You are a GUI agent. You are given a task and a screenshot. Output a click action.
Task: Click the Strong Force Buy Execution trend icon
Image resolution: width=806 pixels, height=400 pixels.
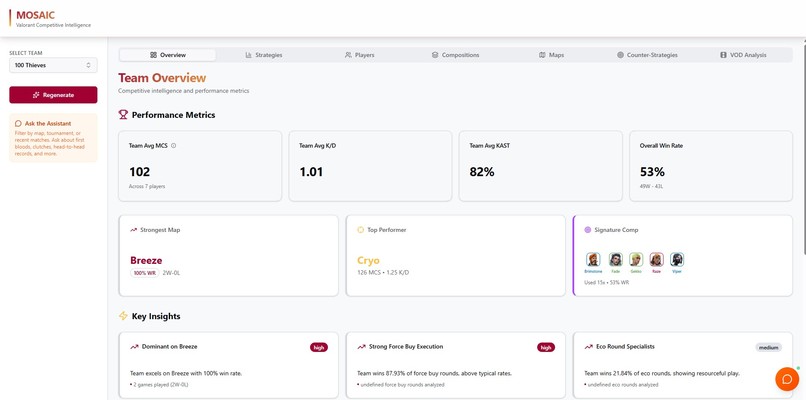point(361,347)
